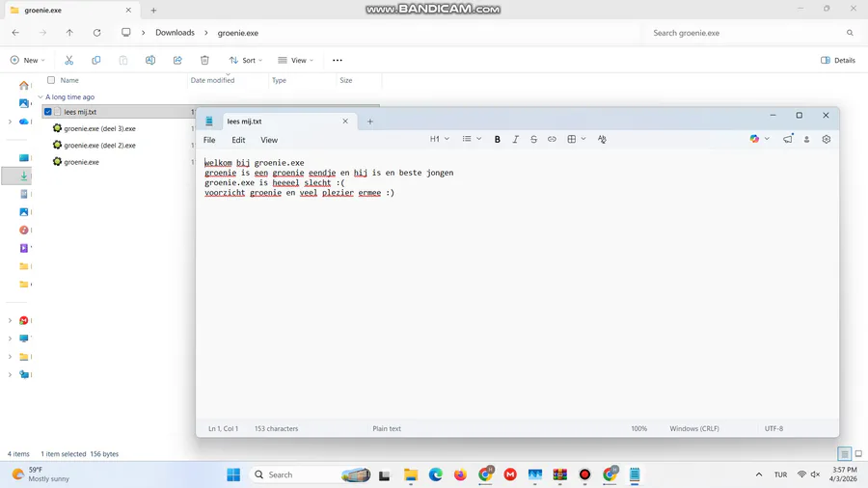Open the New dropdown in Explorer

pyautogui.click(x=27, y=61)
